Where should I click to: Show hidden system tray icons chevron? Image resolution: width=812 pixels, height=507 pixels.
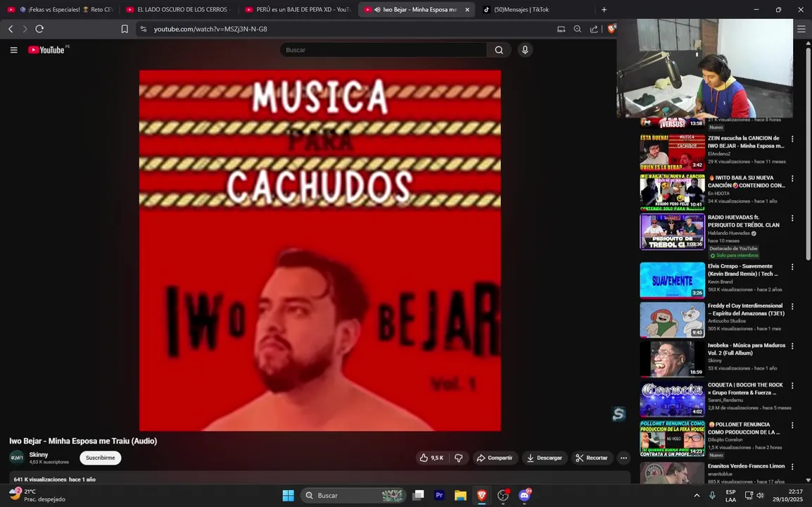point(697,496)
